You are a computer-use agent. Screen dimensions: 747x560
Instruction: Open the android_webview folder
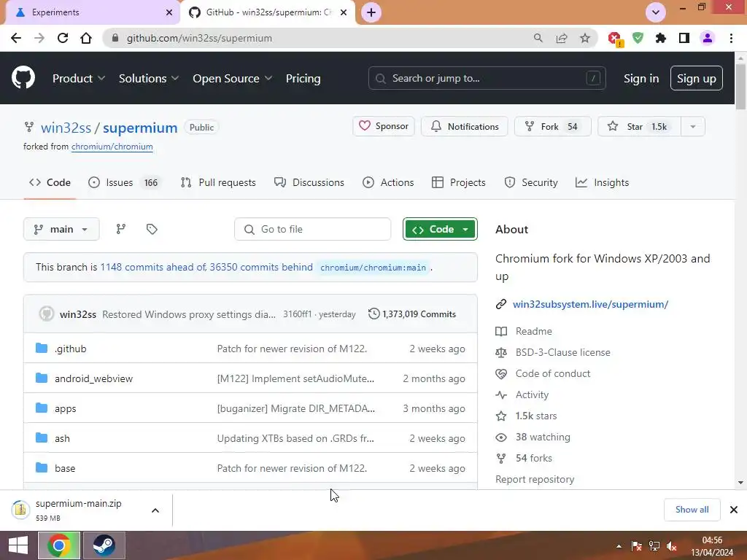[x=93, y=378]
